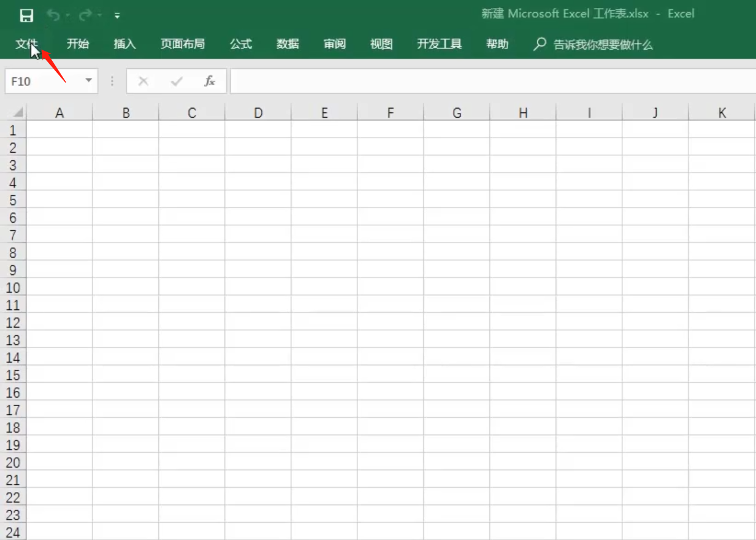Select row 7 header
The width and height of the screenshot is (756, 540).
(x=13, y=234)
